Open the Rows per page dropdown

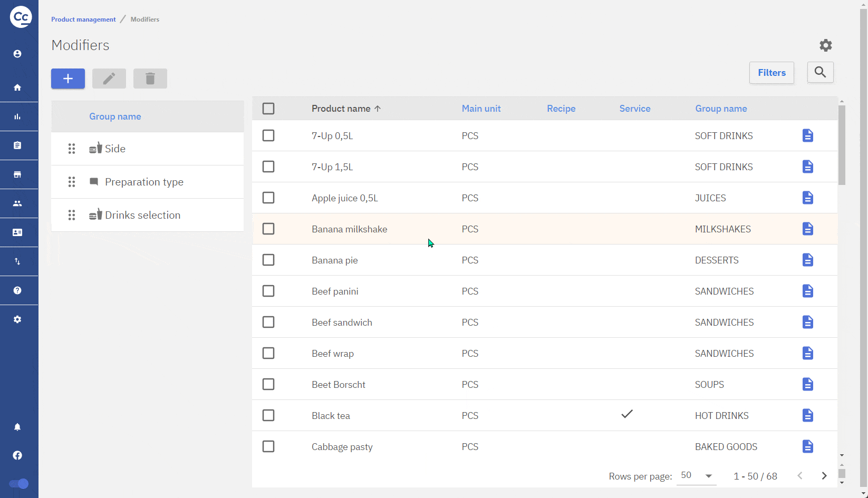pyautogui.click(x=696, y=476)
